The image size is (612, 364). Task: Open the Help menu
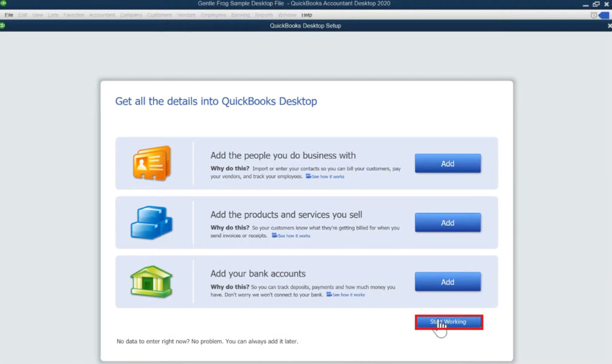307,15
